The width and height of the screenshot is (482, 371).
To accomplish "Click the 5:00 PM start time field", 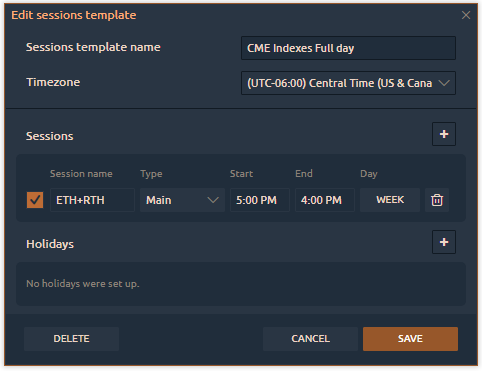I will [x=260, y=200].
